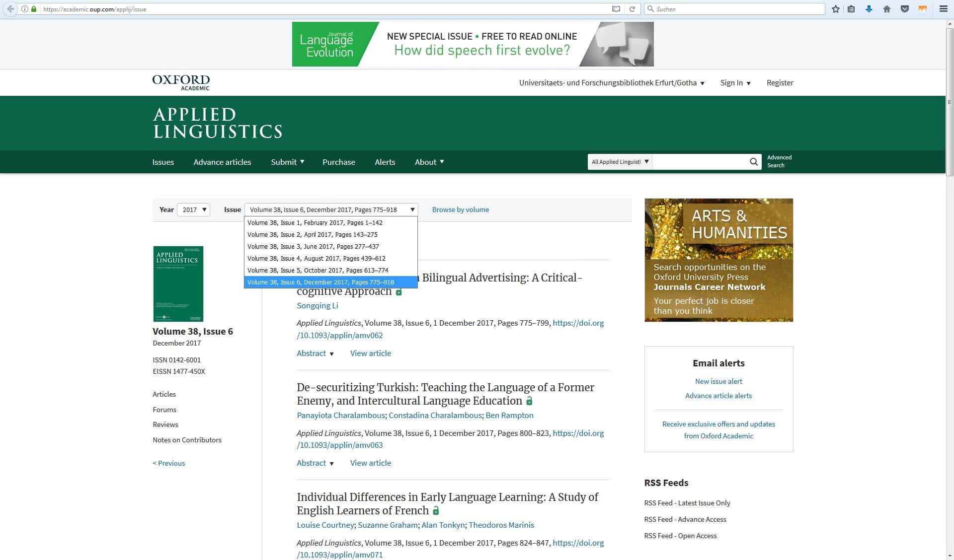Expand Abstract for the De-securitizing Turkish article

[x=315, y=463]
